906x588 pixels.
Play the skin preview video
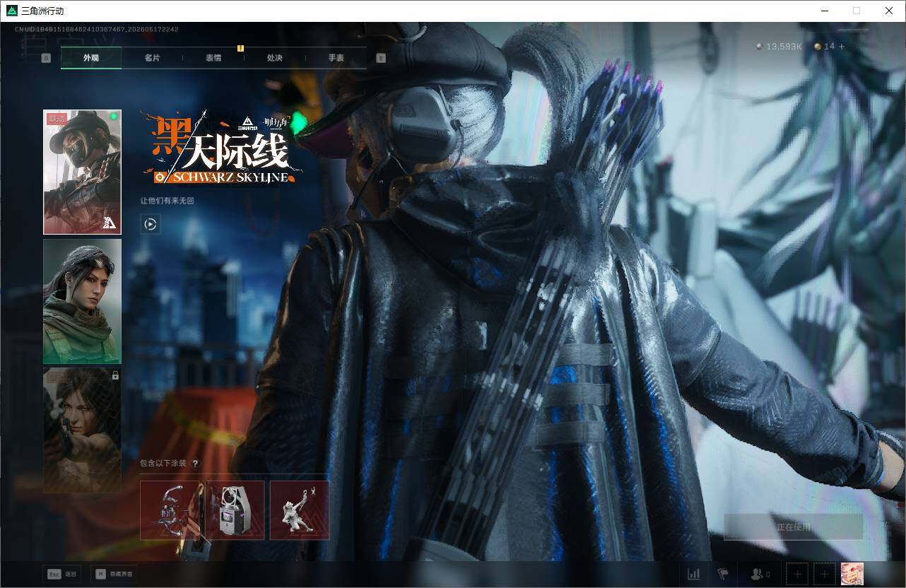coord(150,224)
